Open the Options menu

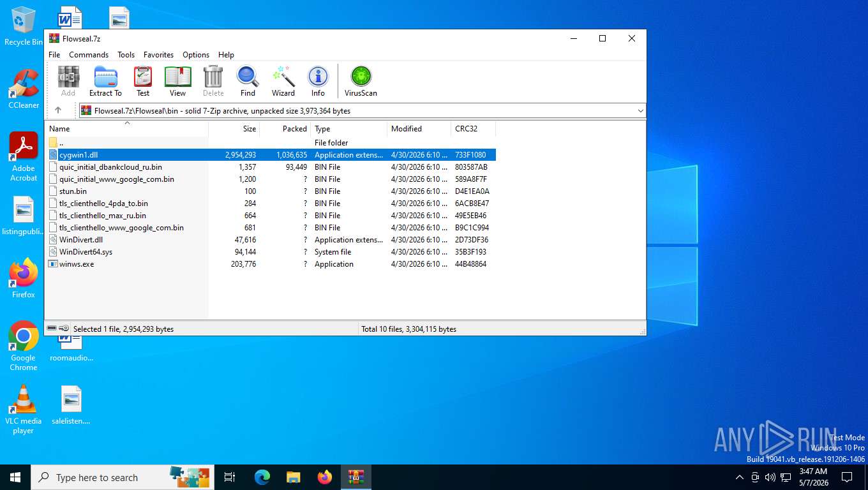click(196, 55)
